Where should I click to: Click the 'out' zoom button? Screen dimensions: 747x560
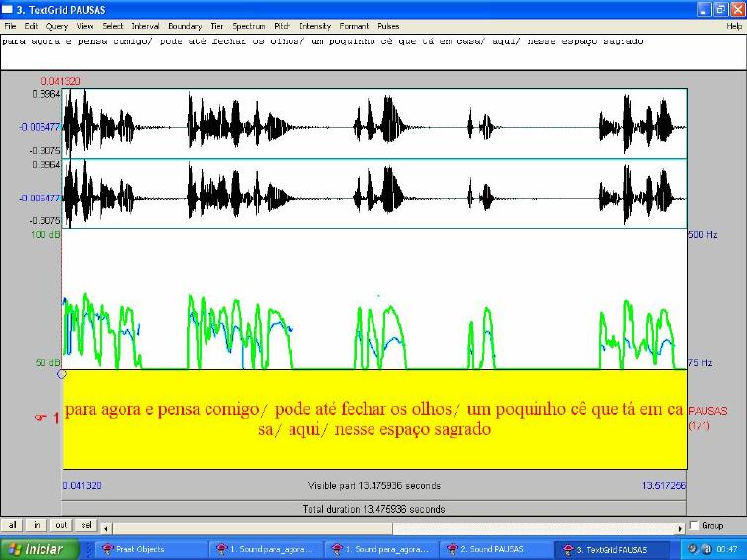61,525
